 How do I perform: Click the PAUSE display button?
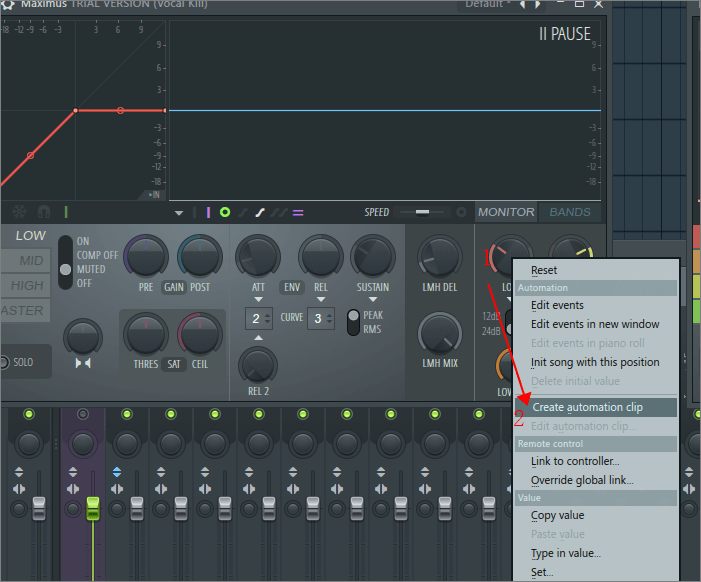click(x=565, y=34)
